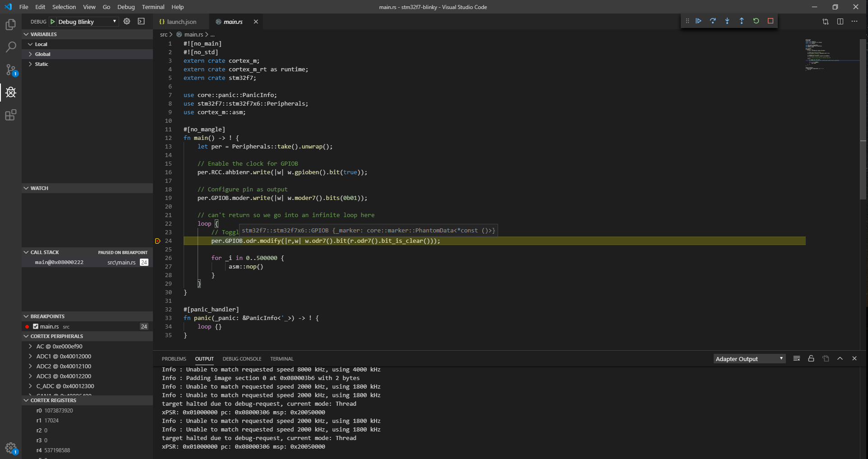Open the Debug menu
Image resolution: width=868 pixels, height=459 pixels.
tap(126, 7)
